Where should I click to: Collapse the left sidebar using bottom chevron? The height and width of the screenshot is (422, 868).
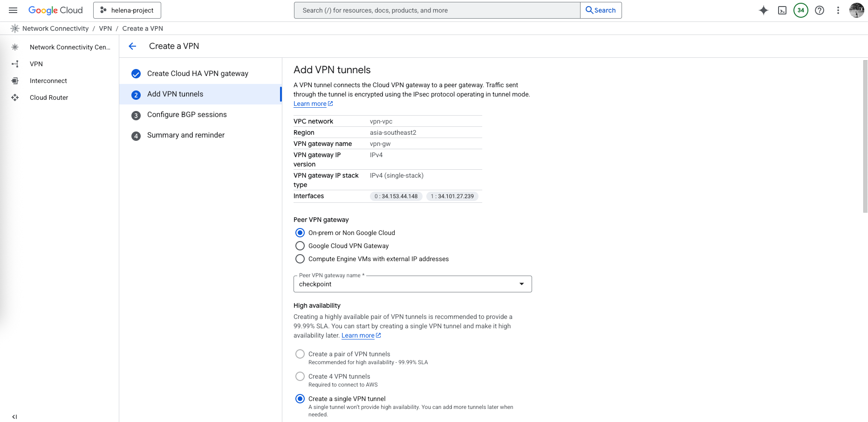click(x=14, y=416)
